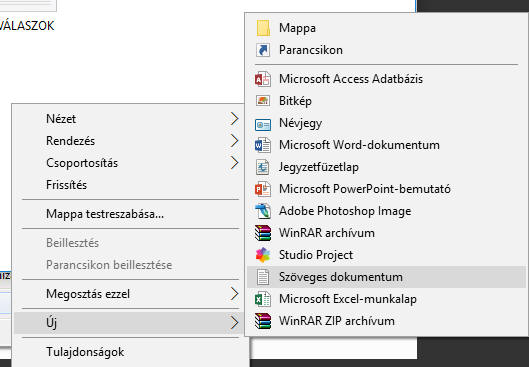
Task: Click the greyed Beillesztés entry
Action: (x=129, y=243)
